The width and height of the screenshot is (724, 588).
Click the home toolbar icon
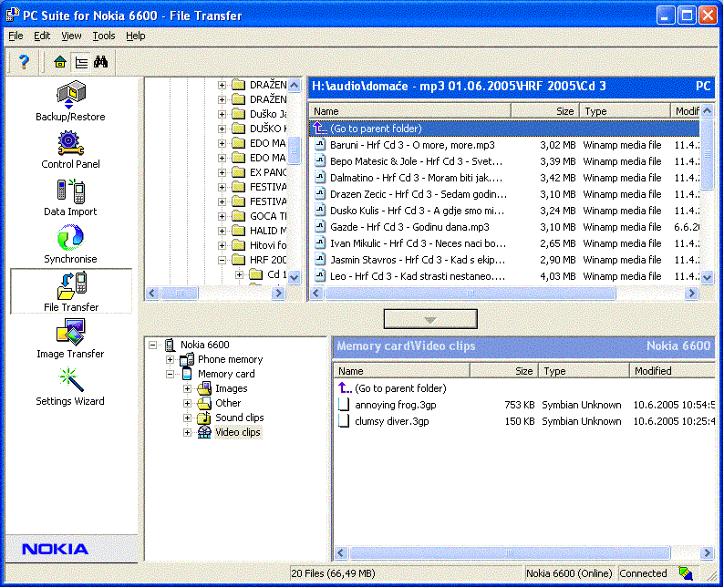coord(60,62)
